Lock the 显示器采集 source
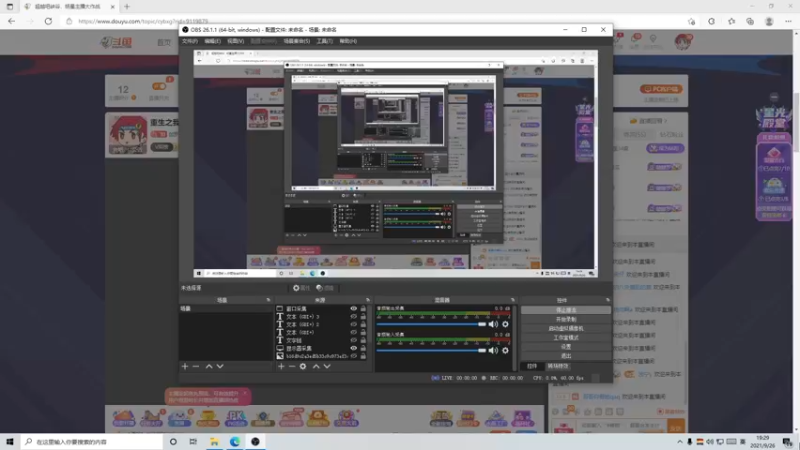Viewport: 800px width, 450px height. (363, 348)
